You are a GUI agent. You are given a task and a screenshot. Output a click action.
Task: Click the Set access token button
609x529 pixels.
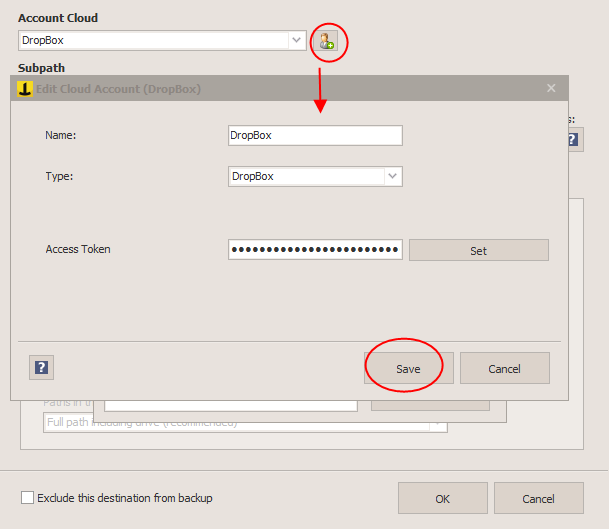pos(478,250)
